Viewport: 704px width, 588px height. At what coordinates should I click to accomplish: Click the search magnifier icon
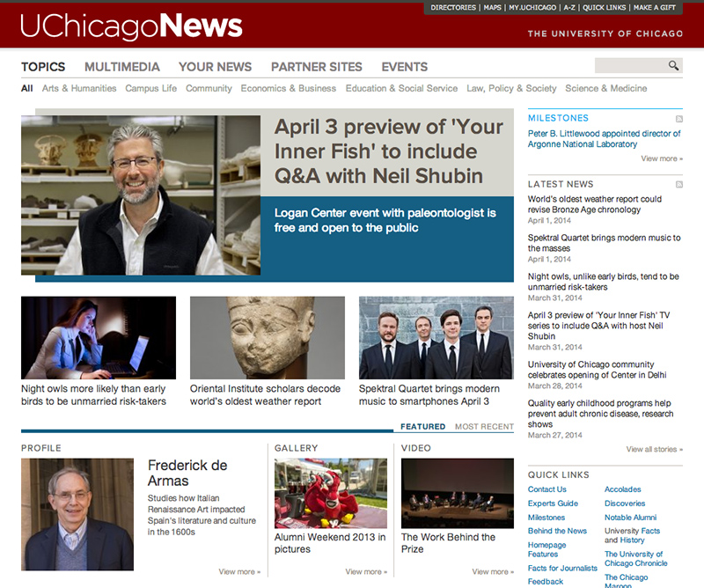pyautogui.click(x=673, y=66)
